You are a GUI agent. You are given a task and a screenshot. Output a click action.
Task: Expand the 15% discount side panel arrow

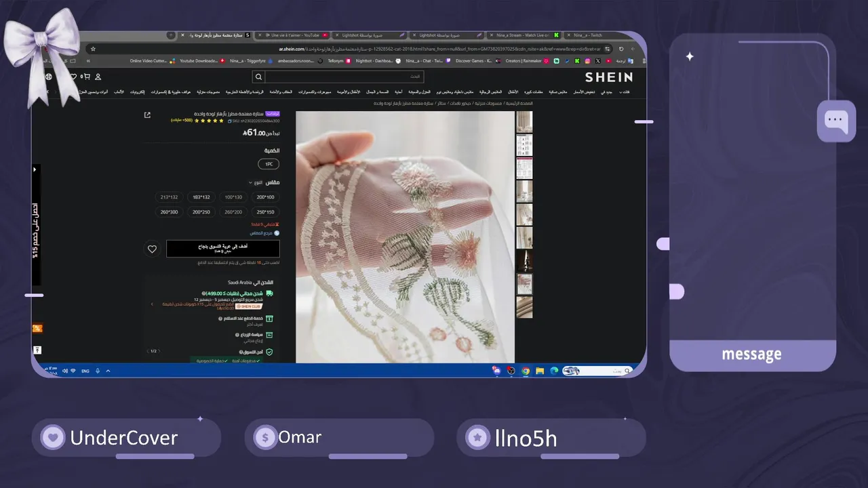point(35,169)
